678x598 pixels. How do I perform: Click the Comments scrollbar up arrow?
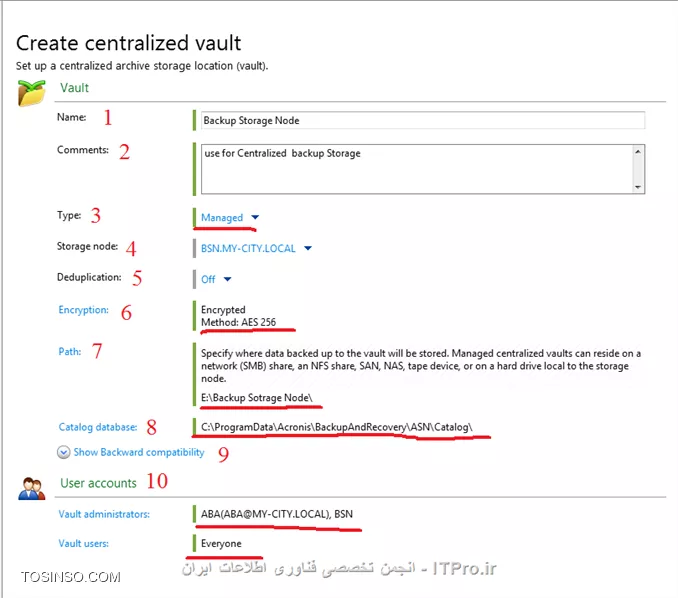pyautogui.click(x=638, y=152)
